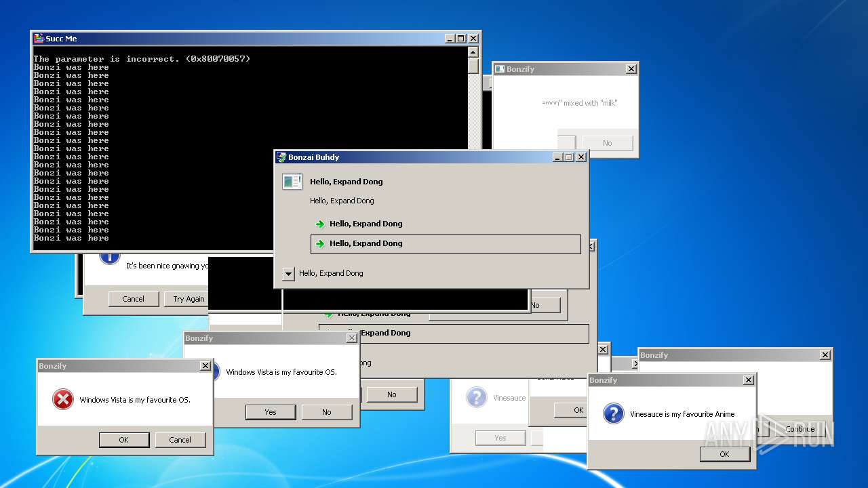Click Cancel in the gnawing dialog
Screen dimensions: 868x488
tap(134, 299)
